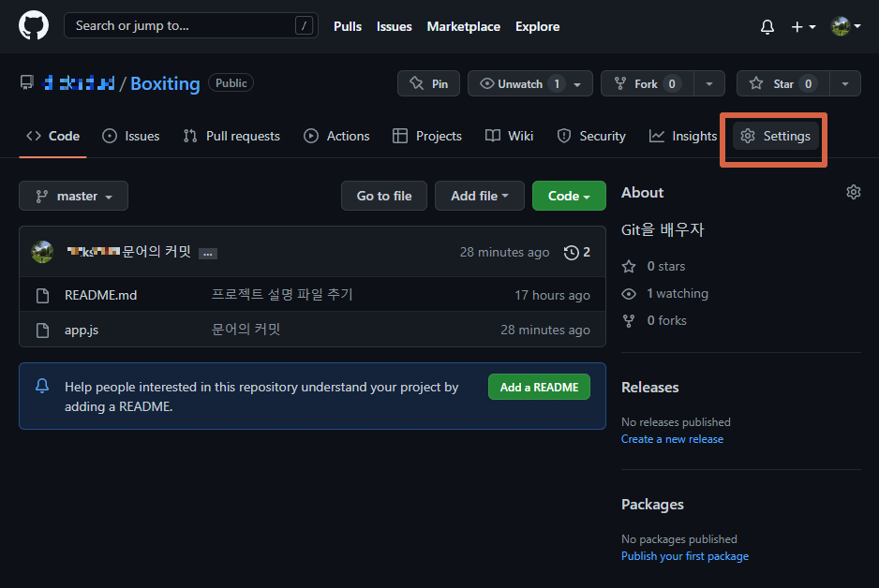Expand the Fork dropdown arrow
The height and width of the screenshot is (588, 879).
coord(709,84)
